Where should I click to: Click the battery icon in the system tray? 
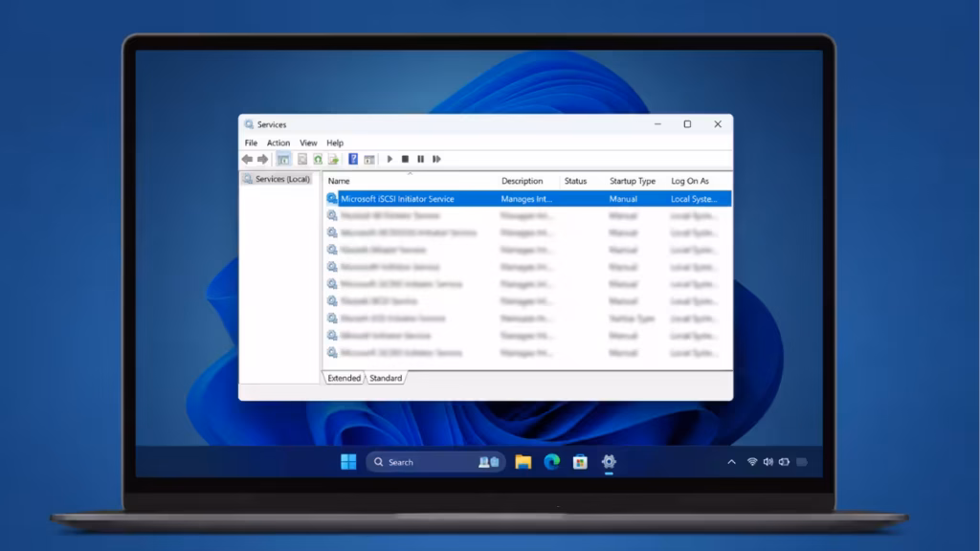point(785,462)
